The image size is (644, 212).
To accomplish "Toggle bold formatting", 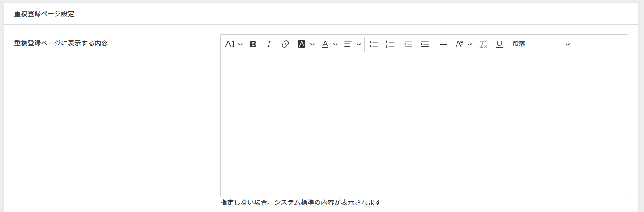I will (253, 44).
